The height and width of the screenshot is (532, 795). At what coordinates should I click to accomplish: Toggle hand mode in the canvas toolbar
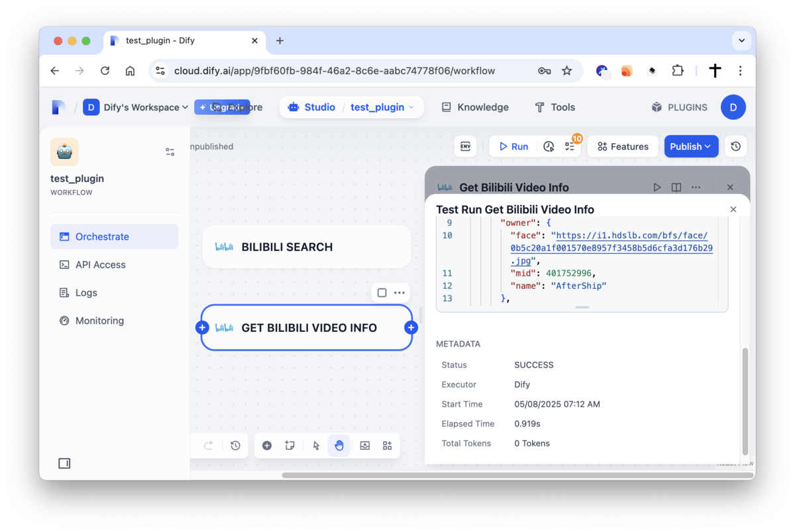pyautogui.click(x=339, y=446)
